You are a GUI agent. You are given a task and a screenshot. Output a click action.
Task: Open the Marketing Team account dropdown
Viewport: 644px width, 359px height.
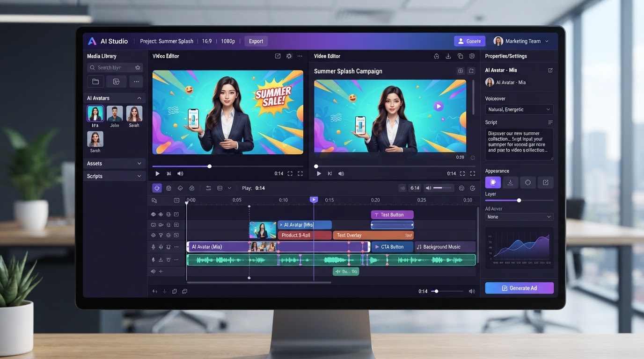(x=521, y=41)
